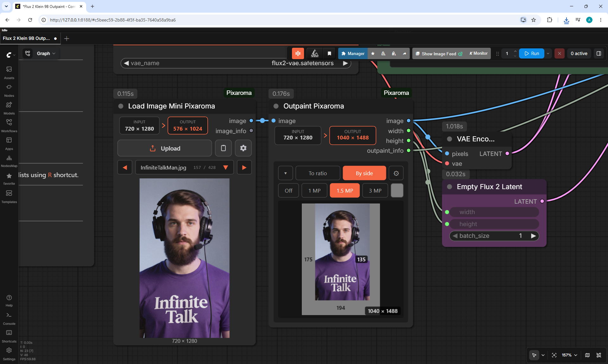Open the Nodes library panel
The height and width of the screenshot is (364, 608).
[x=9, y=90]
